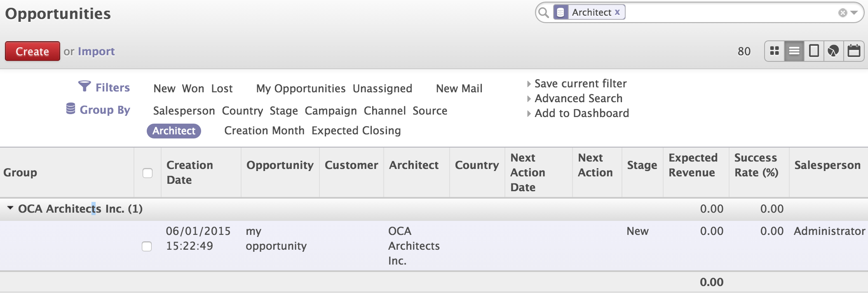Viewport: 868px width, 300px height.
Task: Expand Save current filter section
Action: [580, 84]
